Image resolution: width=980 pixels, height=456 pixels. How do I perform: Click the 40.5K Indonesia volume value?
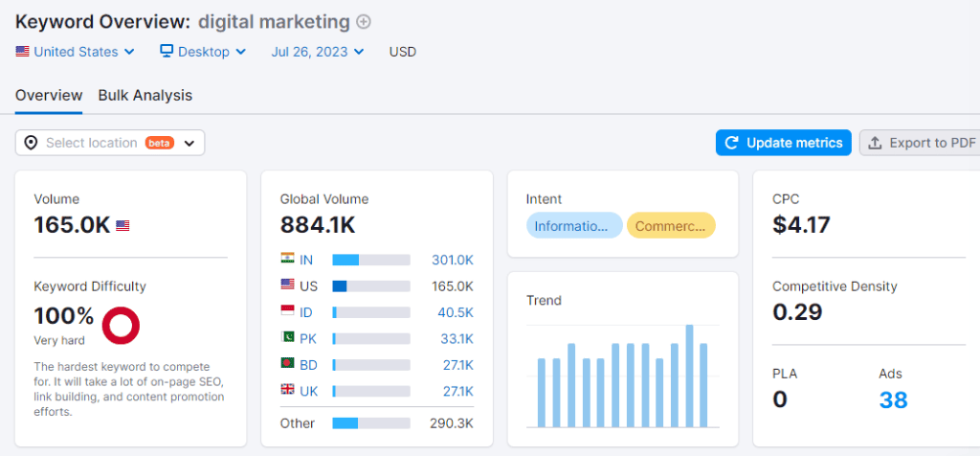click(456, 312)
